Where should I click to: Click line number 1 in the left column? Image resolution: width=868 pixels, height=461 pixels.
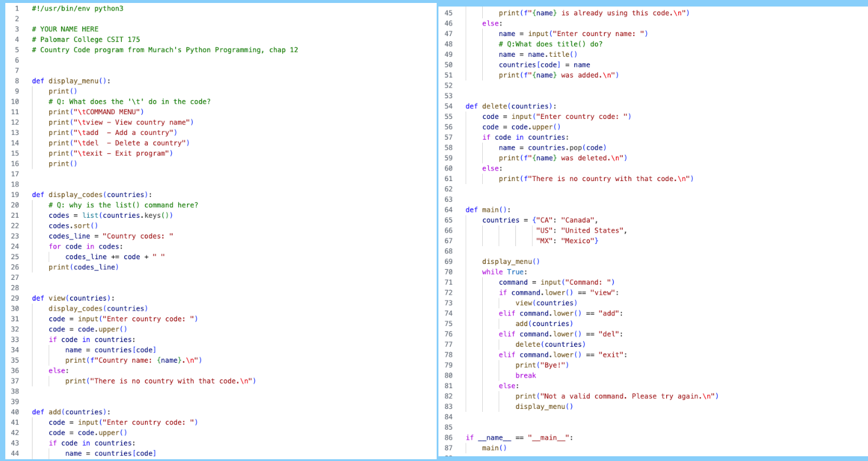click(x=17, y=8)
